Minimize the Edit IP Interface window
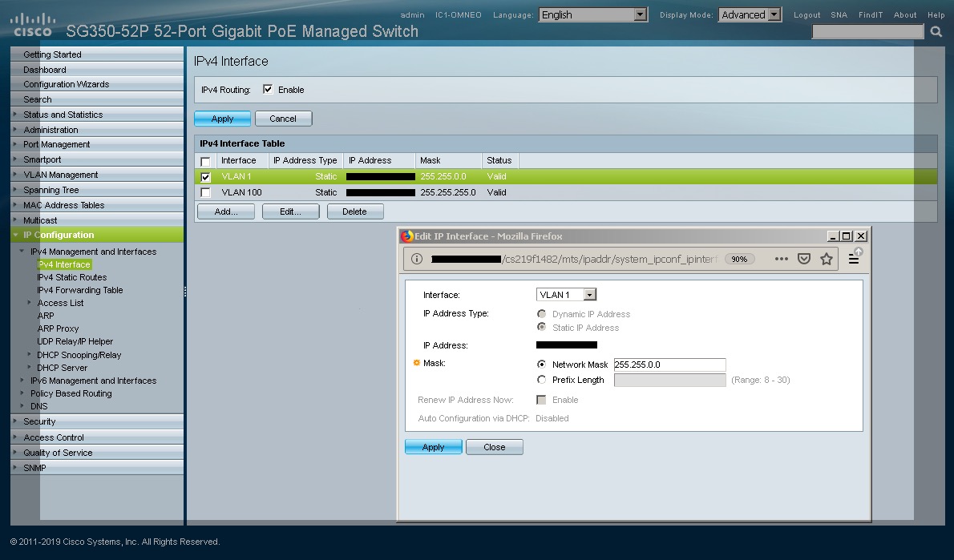 pos(833,236)
